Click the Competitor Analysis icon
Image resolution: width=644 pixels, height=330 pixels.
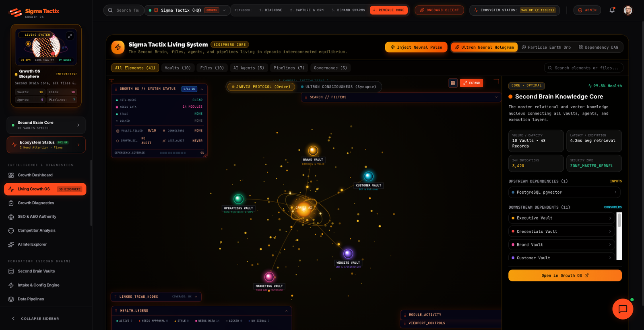11,231
